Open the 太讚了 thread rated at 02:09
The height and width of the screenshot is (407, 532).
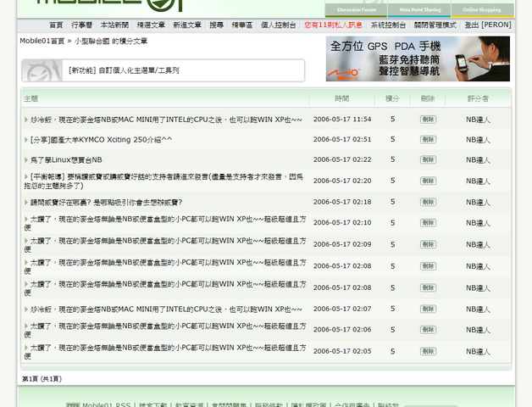click(165, 245)
